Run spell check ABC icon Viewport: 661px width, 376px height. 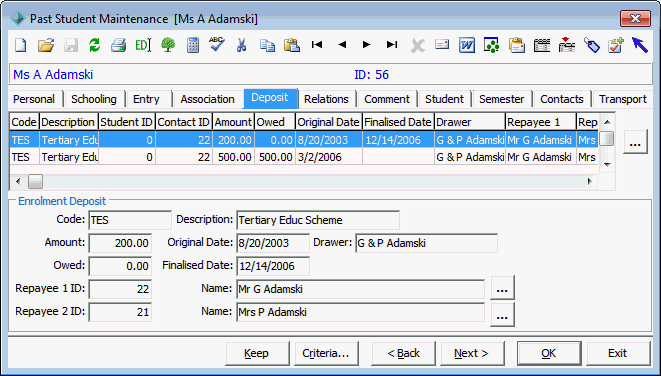point(217,45)
